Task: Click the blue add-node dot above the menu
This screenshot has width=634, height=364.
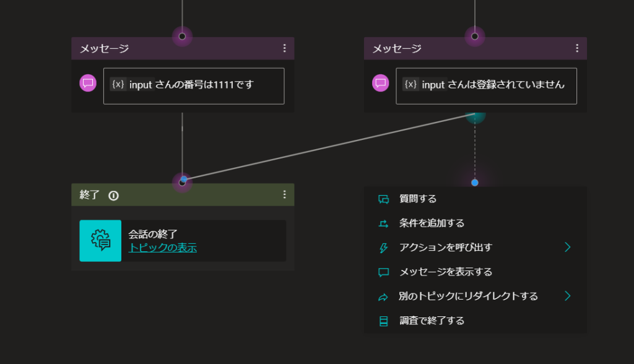Action: point(475,183)
